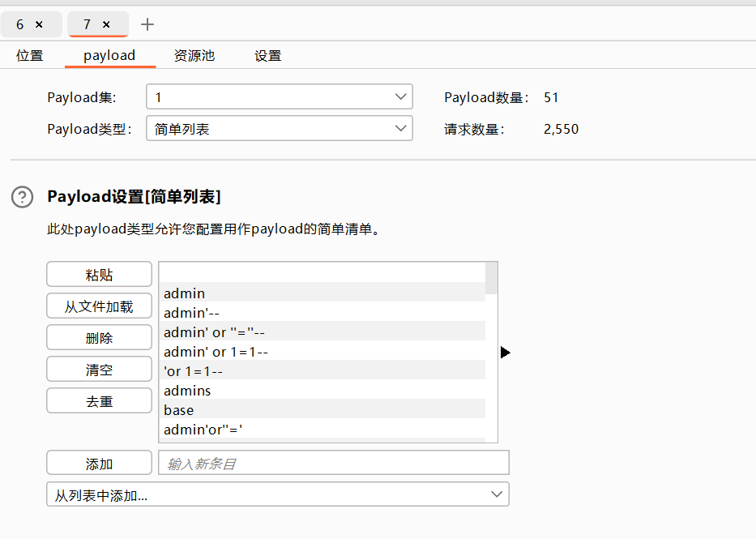
Task: Go to the 设置 tab
Action: click(267, 55)
